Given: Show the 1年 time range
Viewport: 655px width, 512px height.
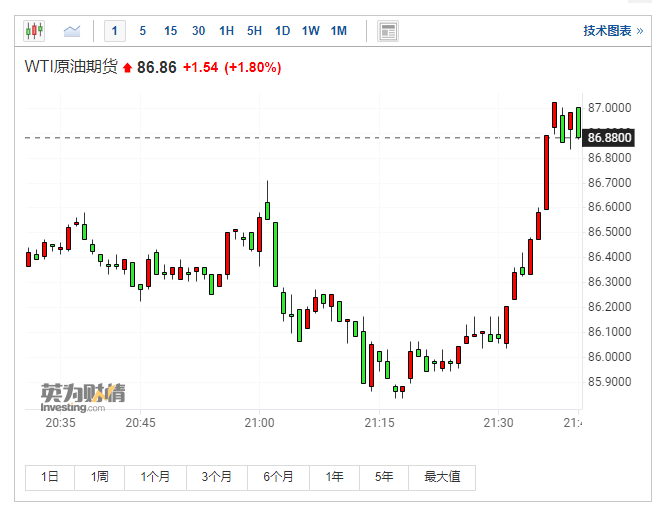Looking at the screenshot, I should [335, 477].
